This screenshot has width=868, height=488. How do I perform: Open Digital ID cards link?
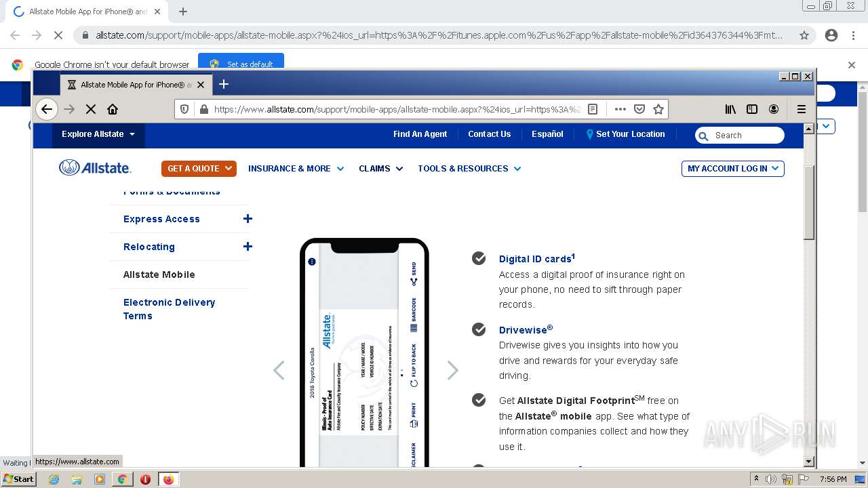(x=537, y=259)
